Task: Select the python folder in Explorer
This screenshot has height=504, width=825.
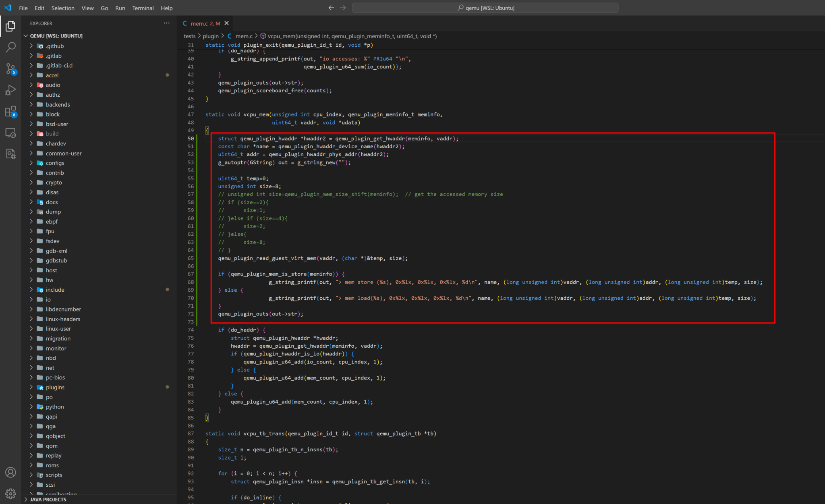Action: [55, 407]
